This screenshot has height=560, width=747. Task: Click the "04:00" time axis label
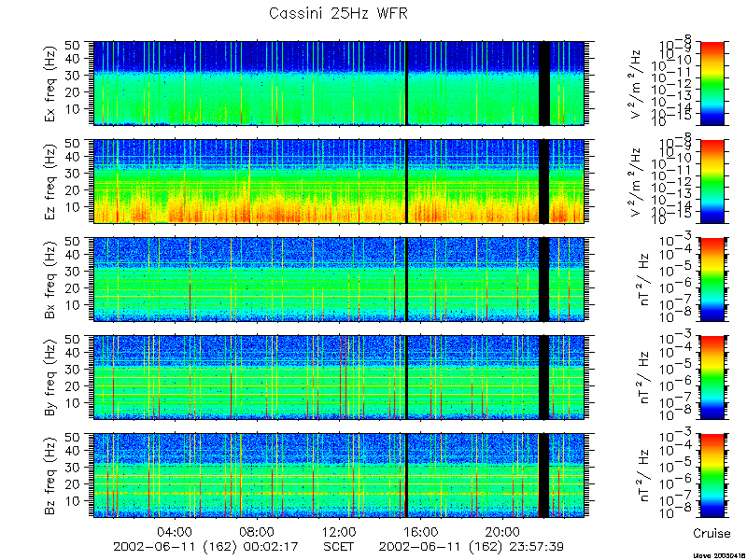click(x=176, y=531)
